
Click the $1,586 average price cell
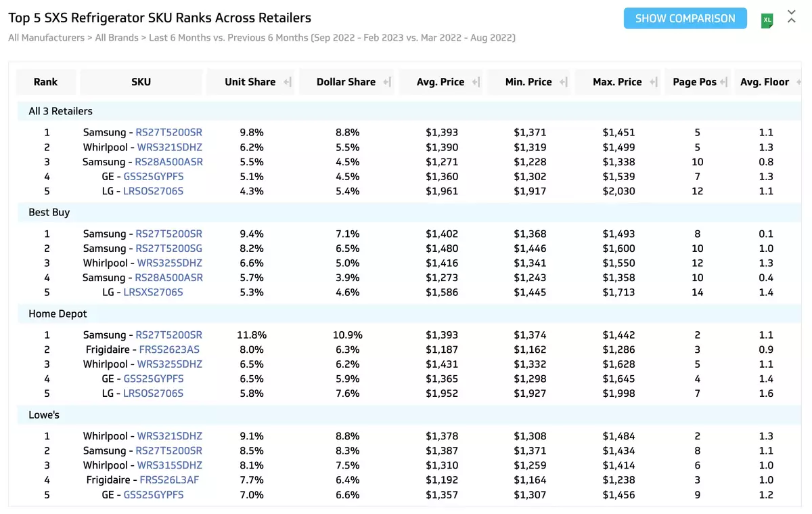point(442,293)
